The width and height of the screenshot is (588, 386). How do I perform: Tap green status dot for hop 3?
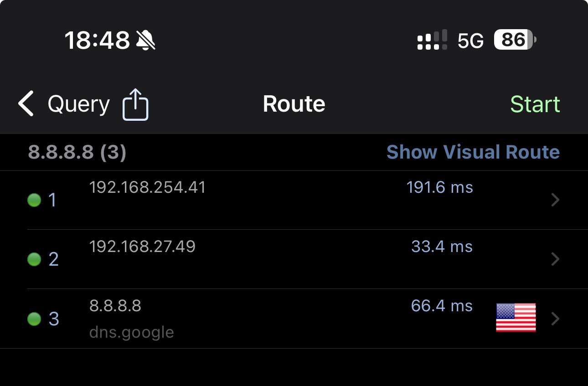[x=34, y=319]
